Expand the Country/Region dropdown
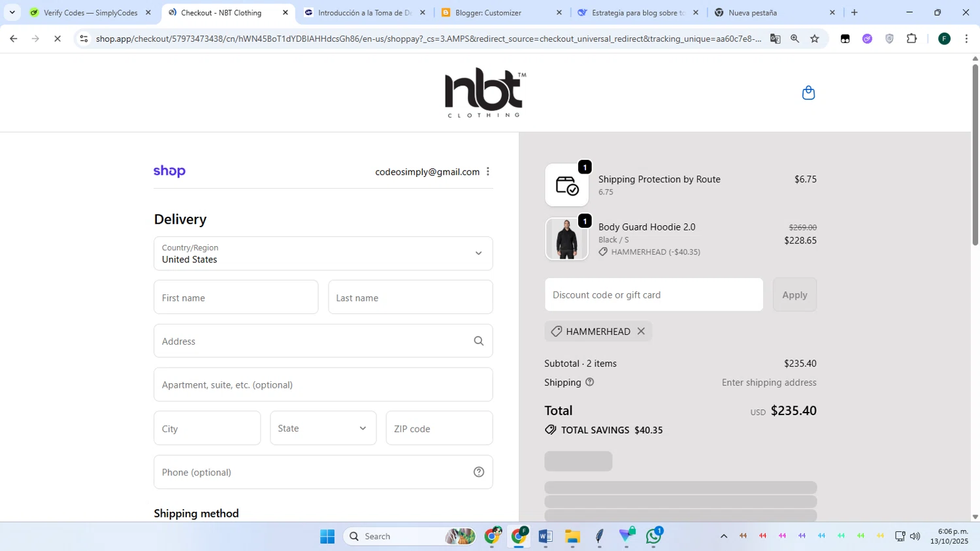The height and width of the screenshot is (551, 980). click(x=323, y=253)
